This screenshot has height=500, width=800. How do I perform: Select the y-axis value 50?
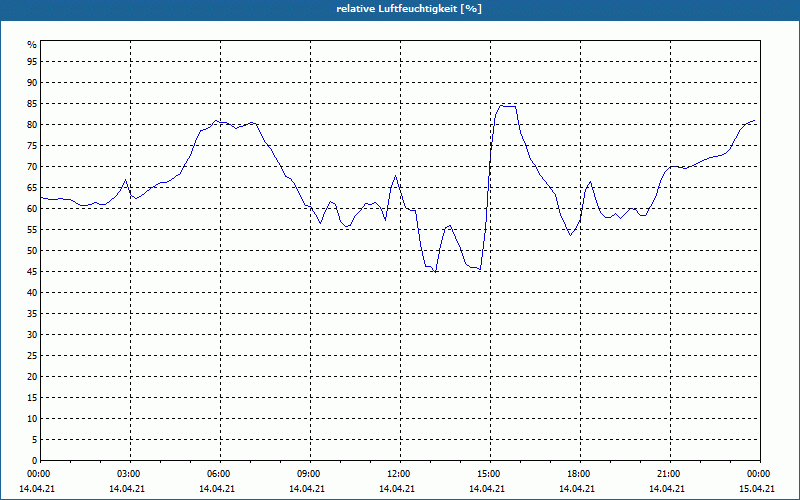click(x=32, y=251)
